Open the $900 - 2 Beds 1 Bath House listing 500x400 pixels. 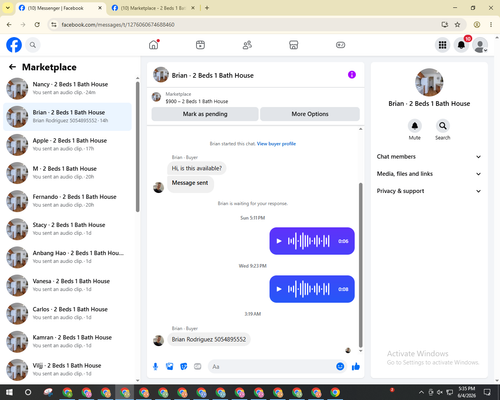point(197,101)
